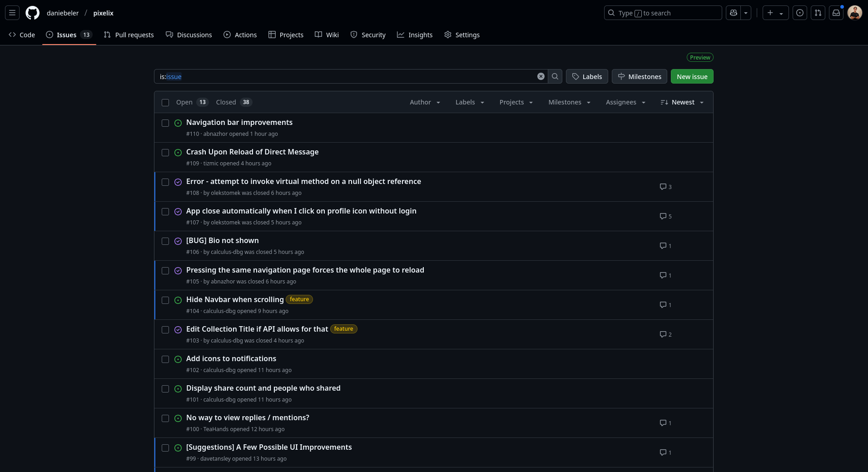Screen dimensions: 868x472
Task: Open the Crash Upon Reload of Direct Message issue
Action: [x=252, y=152]
